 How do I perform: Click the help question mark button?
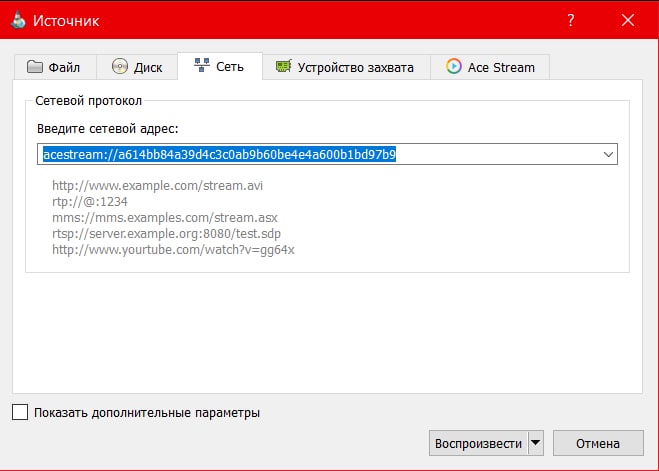[x=570, y=20]
